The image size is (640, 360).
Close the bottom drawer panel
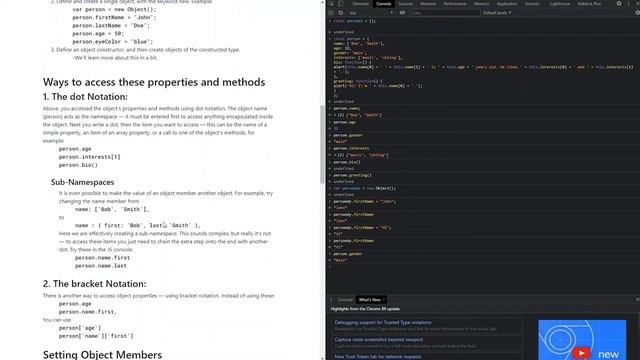coord(637,300)
